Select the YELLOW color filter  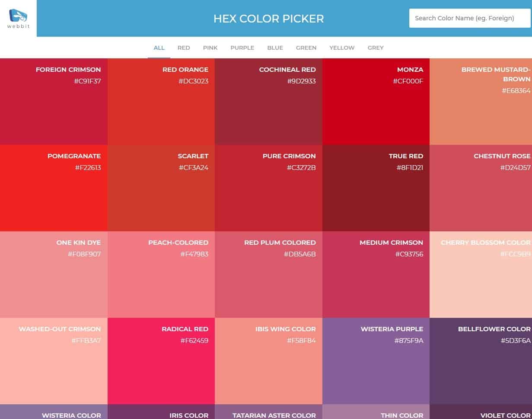click(x=342, y=48)
